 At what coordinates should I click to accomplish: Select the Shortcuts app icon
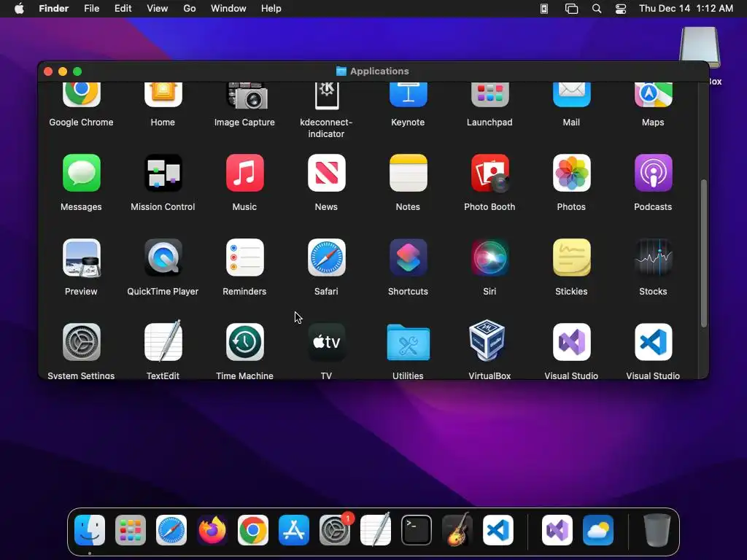[x=409, y=257]
